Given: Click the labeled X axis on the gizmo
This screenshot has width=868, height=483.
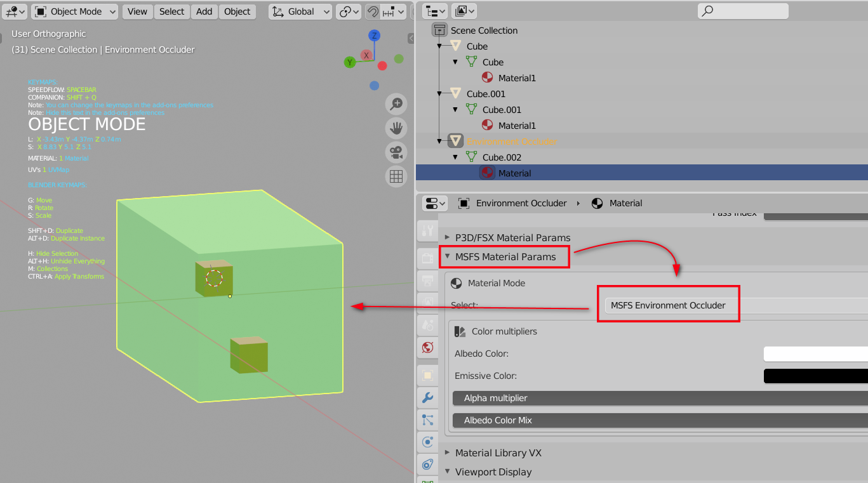Looking at the screenshot, I should pos(366,55).
